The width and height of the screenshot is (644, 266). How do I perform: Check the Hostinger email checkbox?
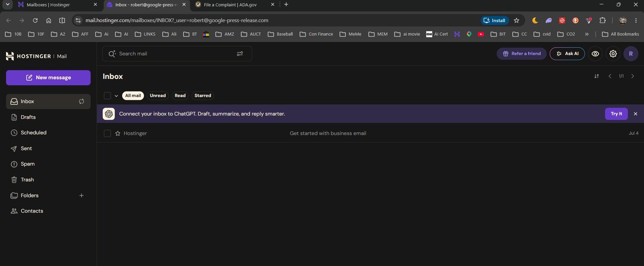[x=107, y=133]
